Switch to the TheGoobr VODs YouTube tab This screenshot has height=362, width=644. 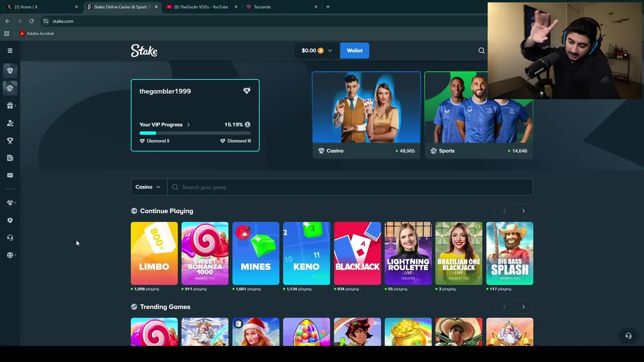point(201,7)
